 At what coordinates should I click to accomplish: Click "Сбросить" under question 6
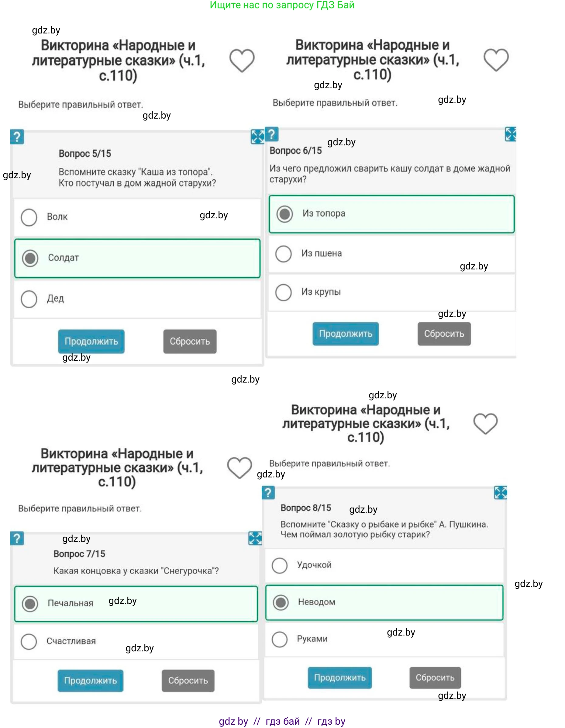click(444, 334)
